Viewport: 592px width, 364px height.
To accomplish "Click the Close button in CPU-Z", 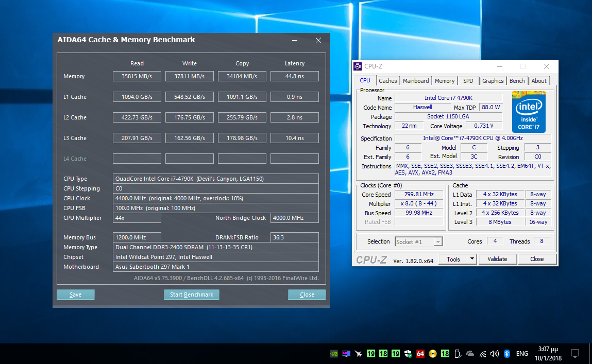I will [x=537, y=259].
